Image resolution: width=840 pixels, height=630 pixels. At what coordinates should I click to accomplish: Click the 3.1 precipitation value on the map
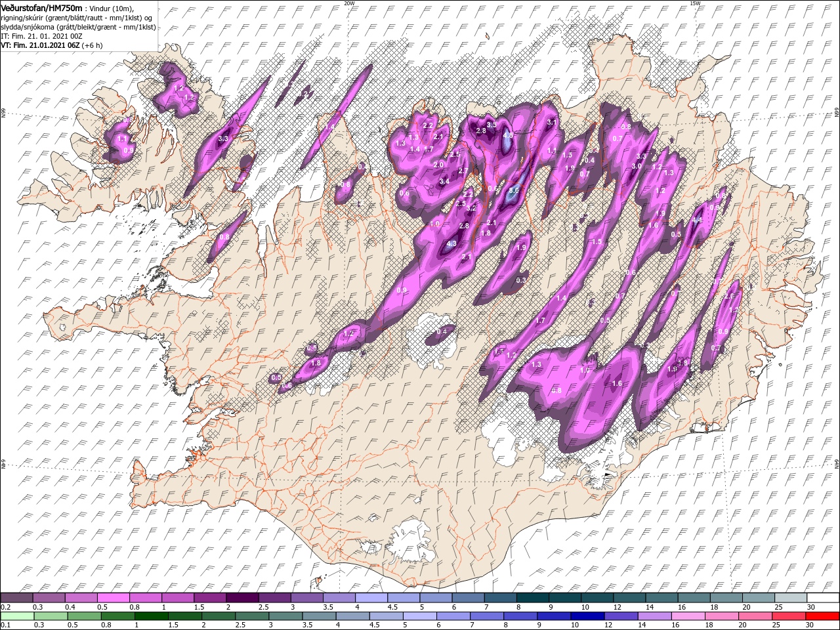click(552, 122)
